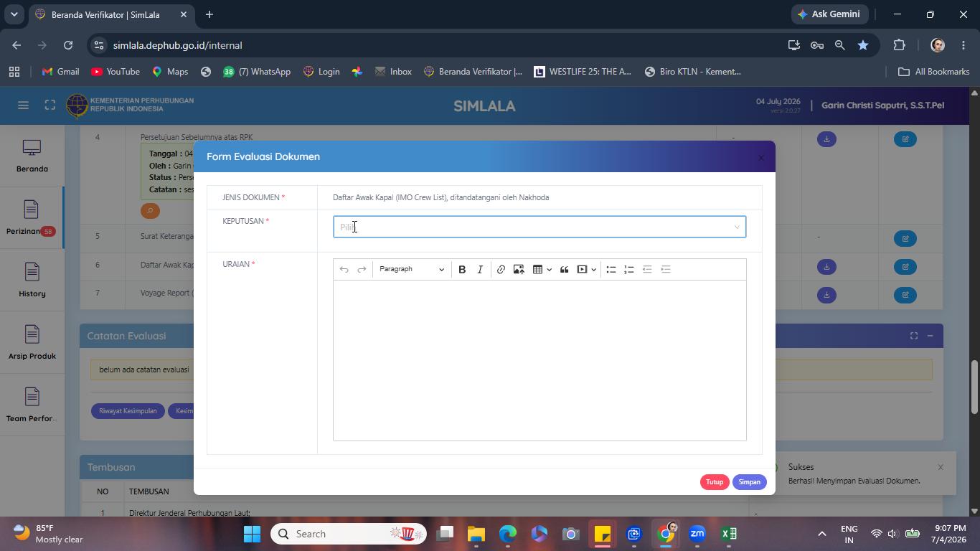This screenshot has width=980, height=551.
Task: Create a numbered list in the editor
Action: click(629, 270)
